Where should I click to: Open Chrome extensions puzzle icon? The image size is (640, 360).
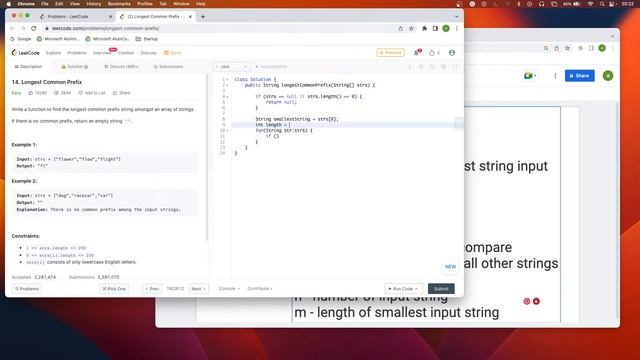424,29
